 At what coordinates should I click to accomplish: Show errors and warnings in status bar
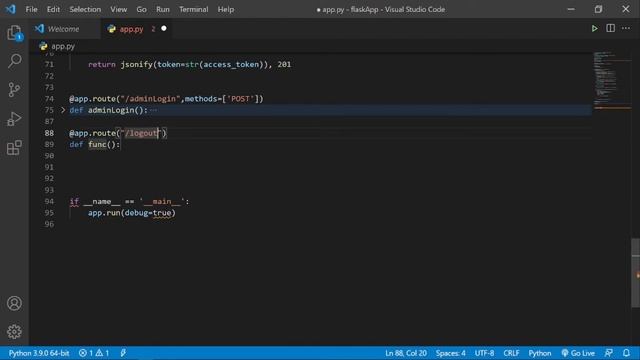[94, 353]
